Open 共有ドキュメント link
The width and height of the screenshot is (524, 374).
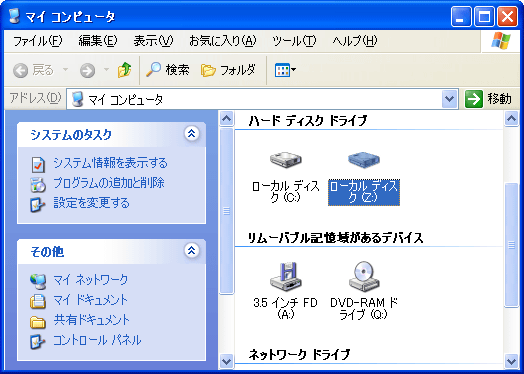tap(91, 320)
